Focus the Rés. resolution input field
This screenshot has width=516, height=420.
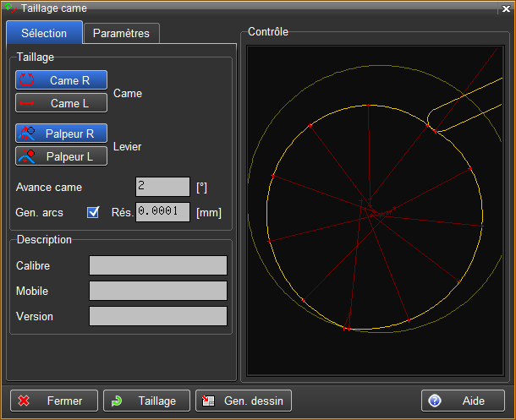pos(162,212)
